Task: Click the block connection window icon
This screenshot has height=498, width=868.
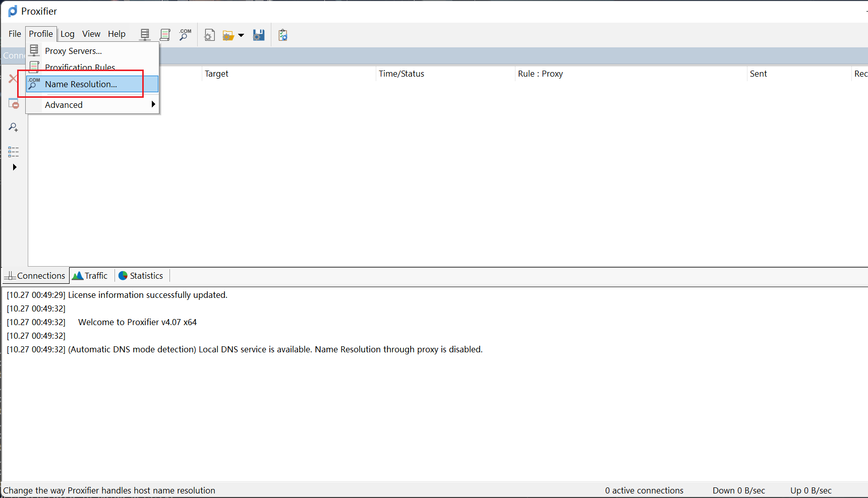Action: (x=14, y=103)
